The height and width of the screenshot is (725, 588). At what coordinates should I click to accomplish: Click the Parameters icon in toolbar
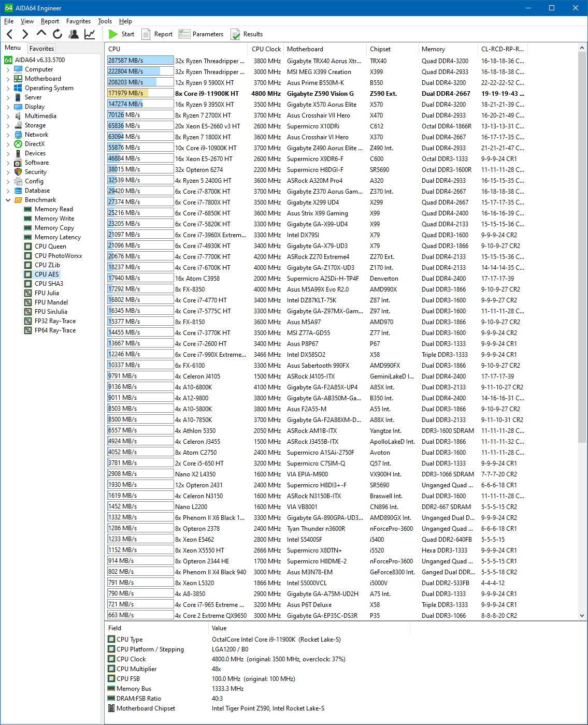pyautogui.click(x=184, y=34)
